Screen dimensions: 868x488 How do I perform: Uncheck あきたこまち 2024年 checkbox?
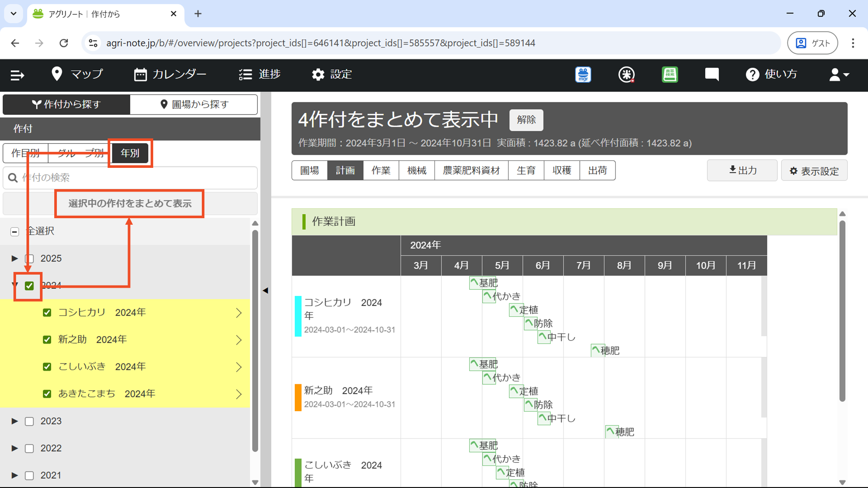47,394
